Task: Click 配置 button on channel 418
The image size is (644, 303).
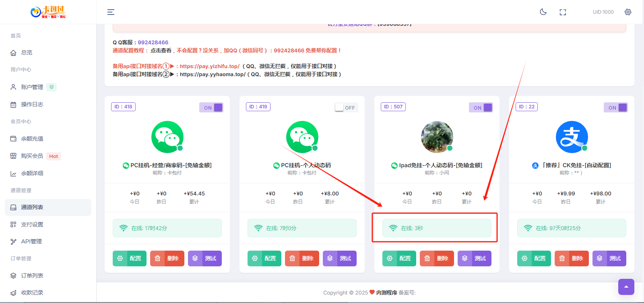Action: (130, 258)
